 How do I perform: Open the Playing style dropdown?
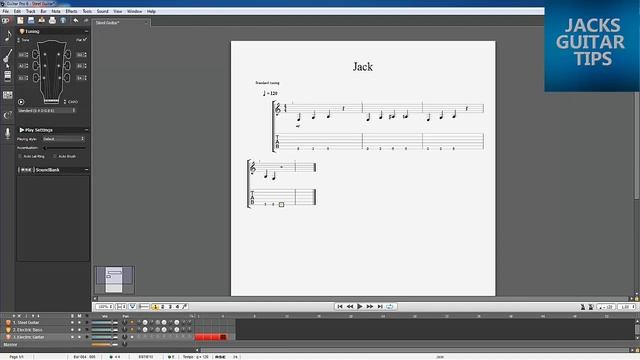pyautogui.click(x=63, y=139)
